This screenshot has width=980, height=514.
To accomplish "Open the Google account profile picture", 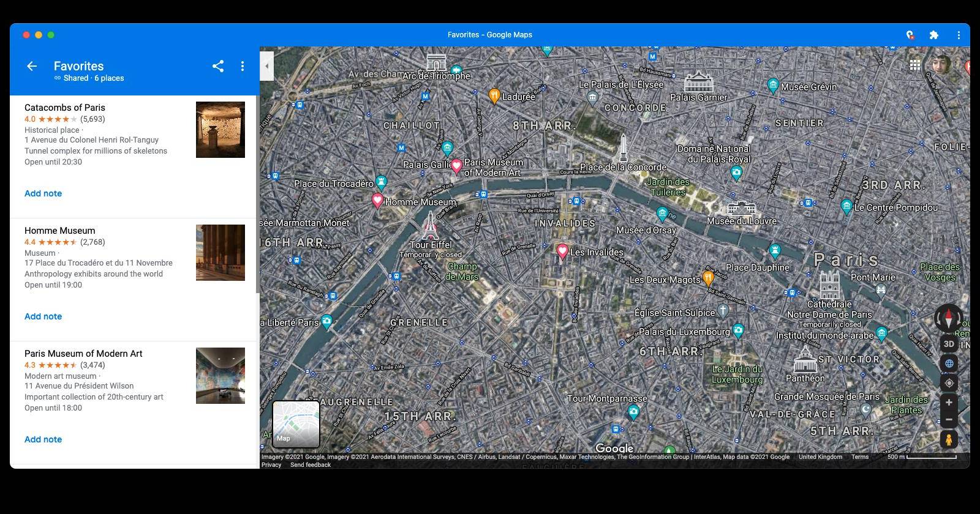I will 940,64.
